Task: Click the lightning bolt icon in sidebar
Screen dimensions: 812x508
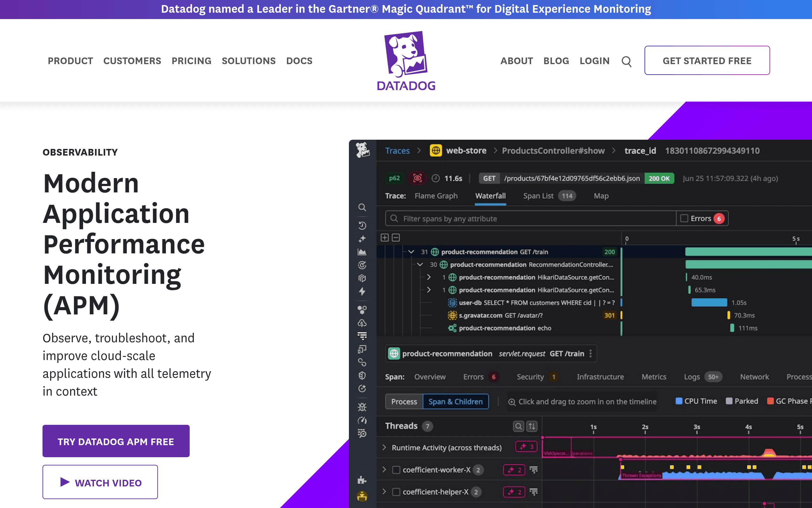Action: click(362, 291)
